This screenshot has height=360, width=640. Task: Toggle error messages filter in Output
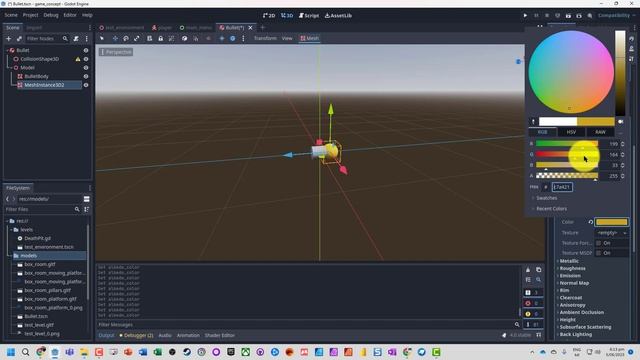coord(533,303)
